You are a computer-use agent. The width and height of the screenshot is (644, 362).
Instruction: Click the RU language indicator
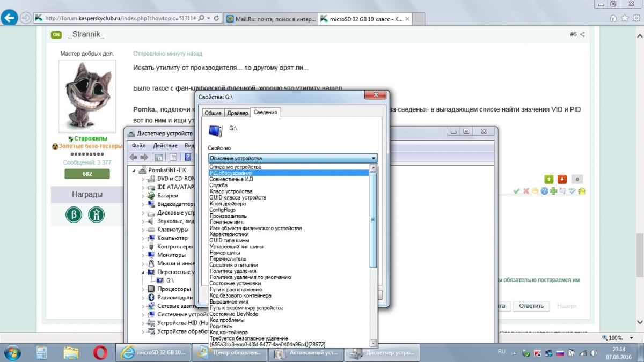point(502,352)
